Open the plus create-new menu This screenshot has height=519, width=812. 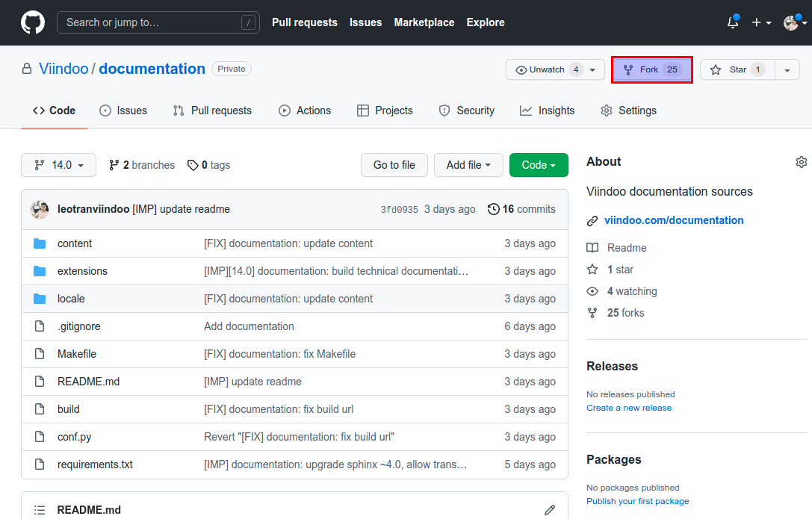pos(761,22)
